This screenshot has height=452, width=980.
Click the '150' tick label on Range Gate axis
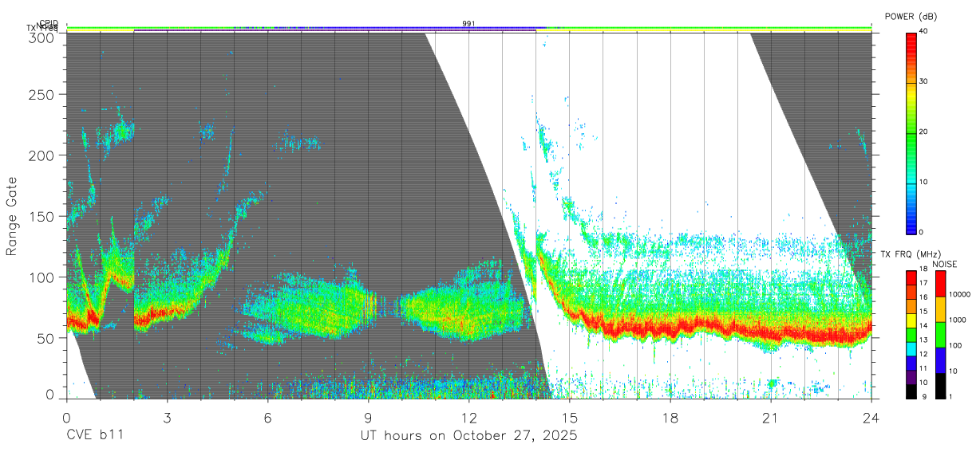pyautogui.click(x=42, y=216)
